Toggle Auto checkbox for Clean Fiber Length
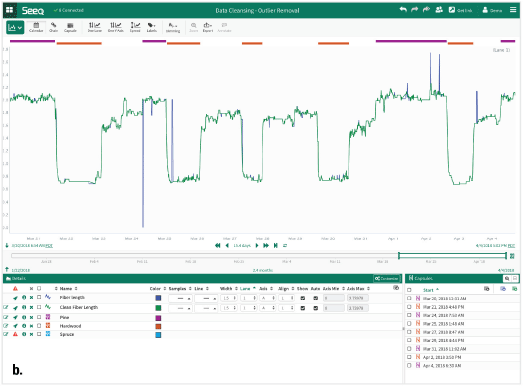The image size is (523, 387). (316, 308)
